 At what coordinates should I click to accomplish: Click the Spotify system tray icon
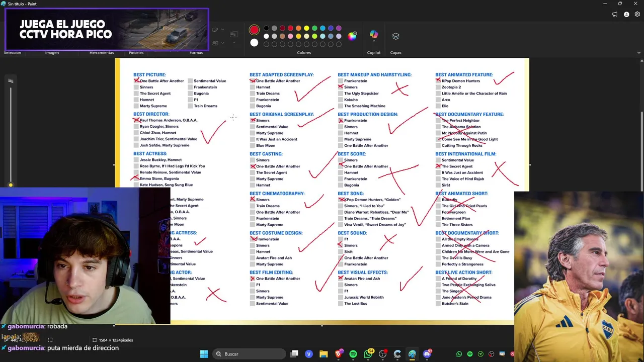tap(470, 354)
